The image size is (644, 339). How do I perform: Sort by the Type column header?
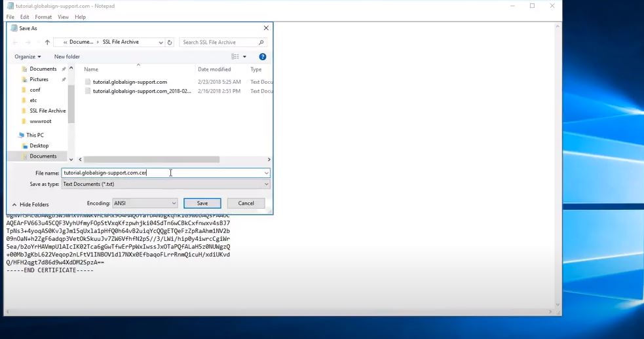tap(256, 69)
